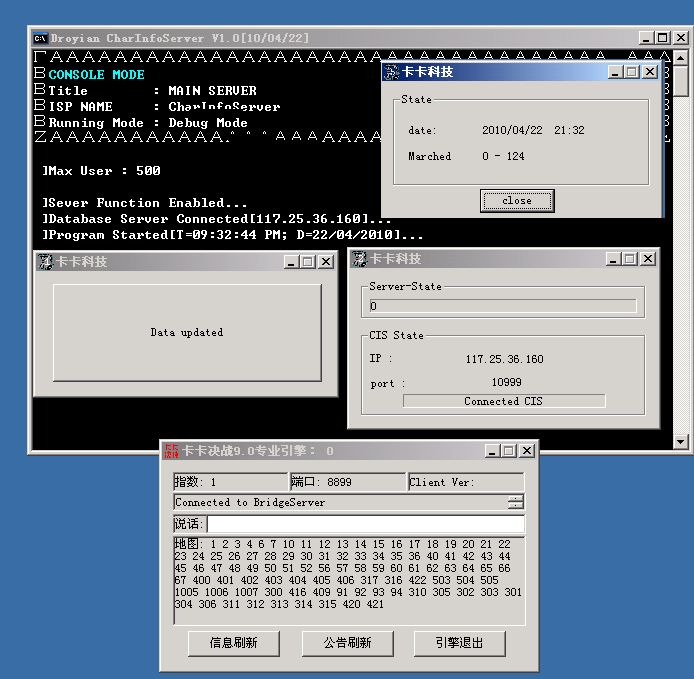Viewport: 694px width, 679px height.
Task: Click the State dialog's title bar icon
Action: [391, 72]
